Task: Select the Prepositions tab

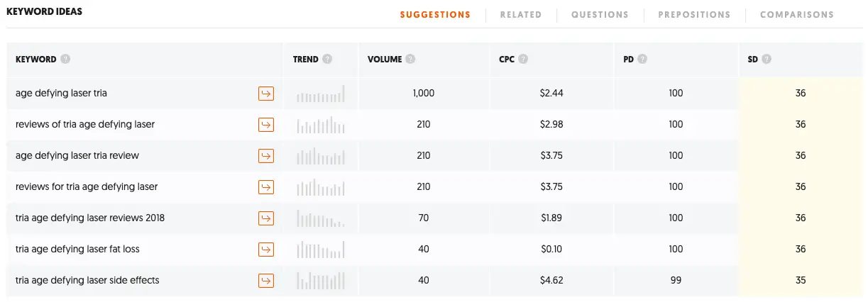Action: [694, 14]
